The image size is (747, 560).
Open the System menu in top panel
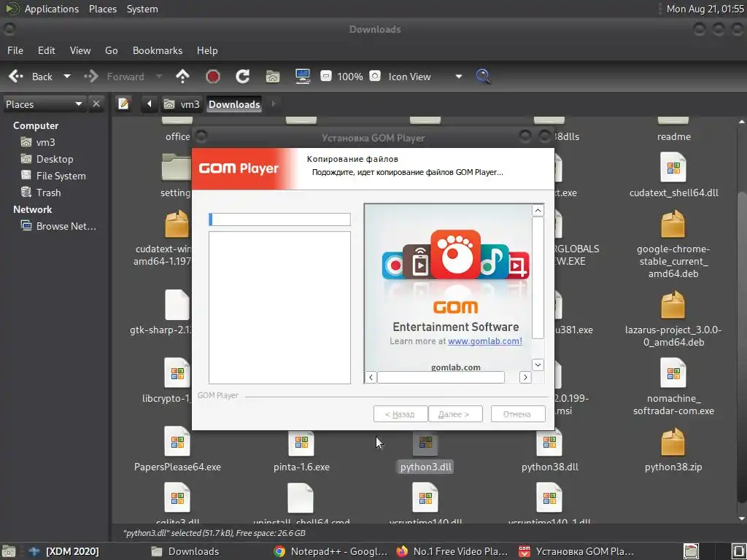142,9
